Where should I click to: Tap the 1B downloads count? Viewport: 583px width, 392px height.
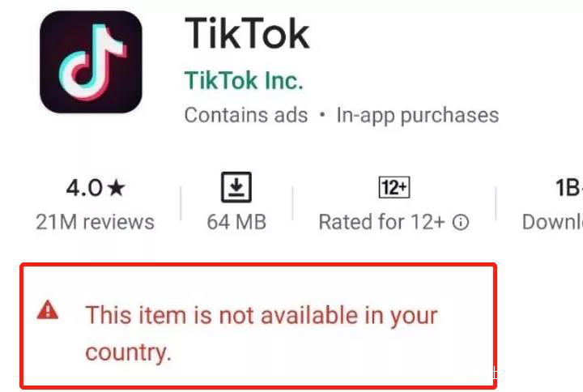pyautogui.click(x=569, y=187)
